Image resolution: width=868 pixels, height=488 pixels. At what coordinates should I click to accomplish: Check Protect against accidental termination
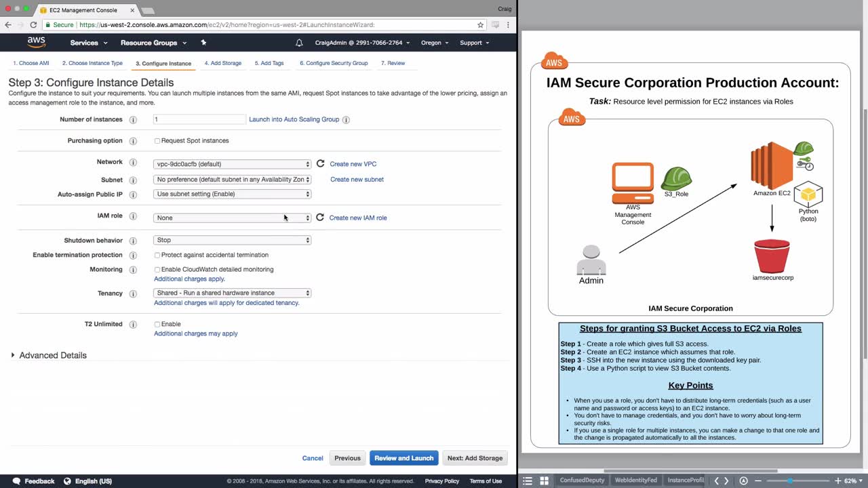pyautogui.click(x=157, y=256)
